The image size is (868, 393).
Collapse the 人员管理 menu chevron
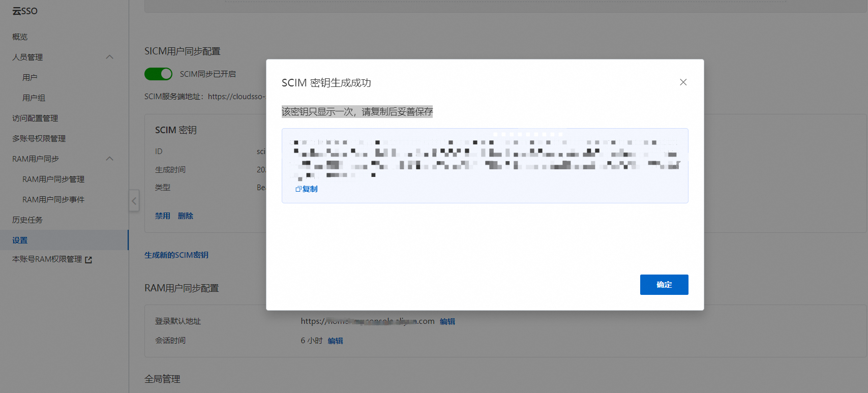[109, 57]
